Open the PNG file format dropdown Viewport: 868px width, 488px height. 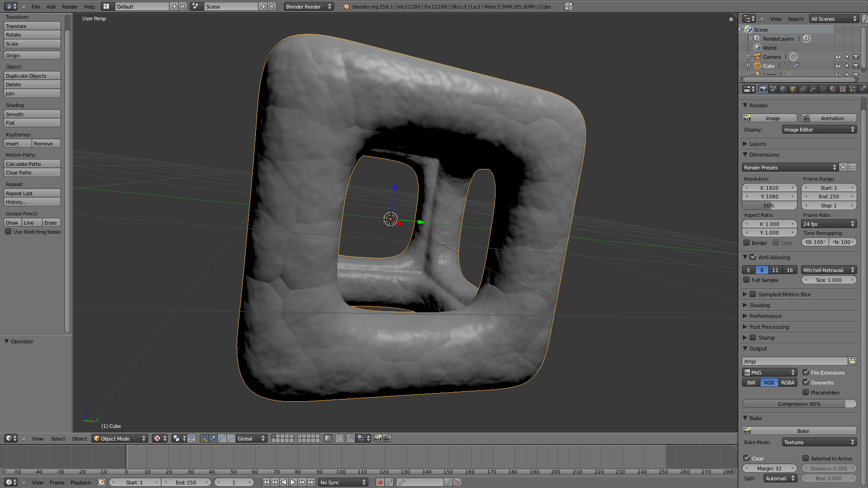769,372
